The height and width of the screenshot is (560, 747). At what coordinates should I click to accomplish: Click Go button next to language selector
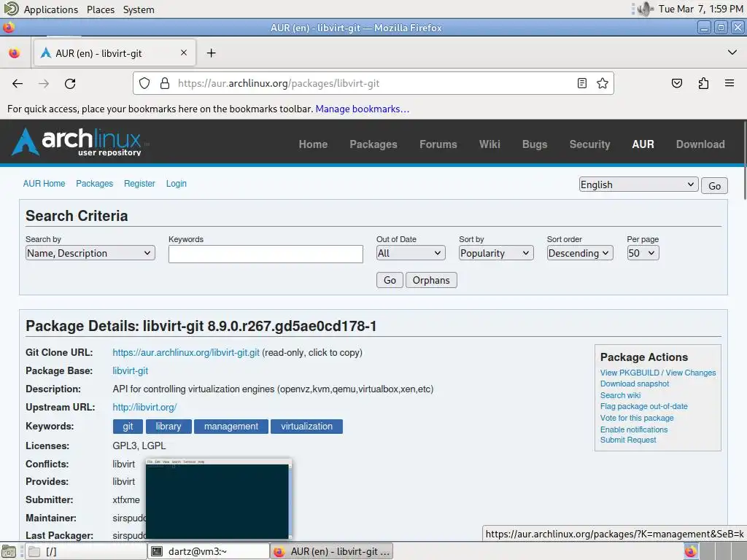(x=714, y=186)
